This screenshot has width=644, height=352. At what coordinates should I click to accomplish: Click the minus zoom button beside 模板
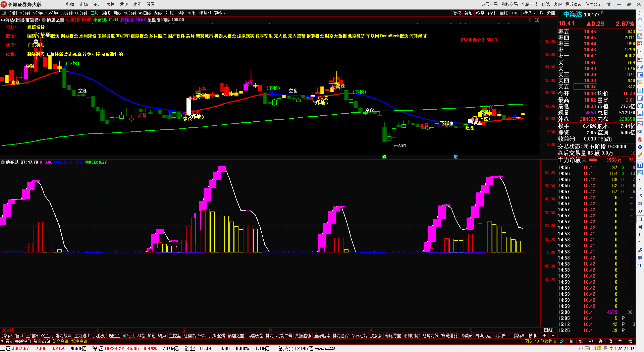[553, 336]
